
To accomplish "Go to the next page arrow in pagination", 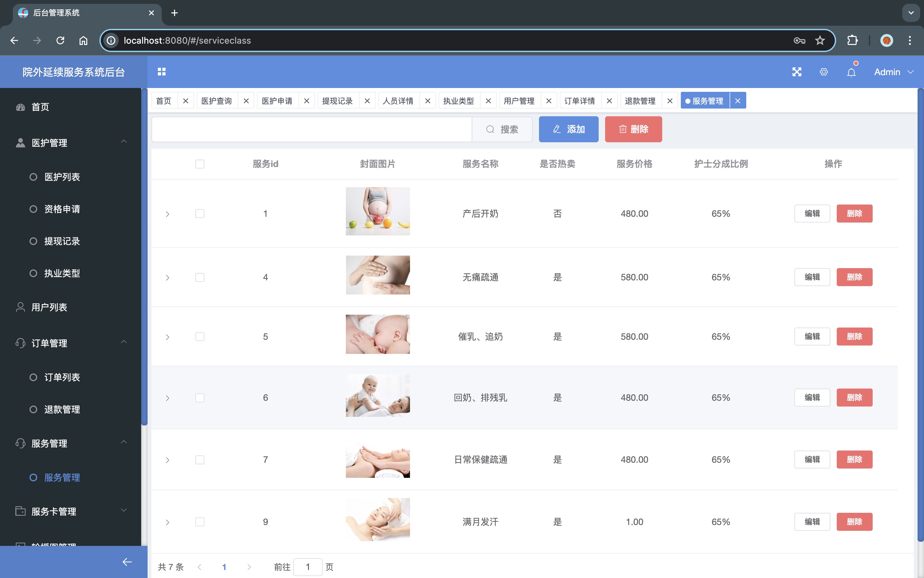I will click(x=249, y=567).
